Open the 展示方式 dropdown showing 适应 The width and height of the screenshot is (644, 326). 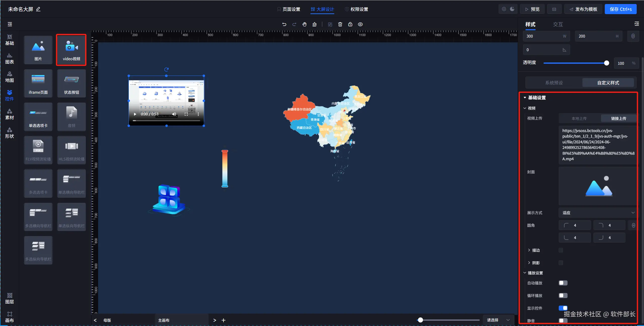[x=598, y=213]
